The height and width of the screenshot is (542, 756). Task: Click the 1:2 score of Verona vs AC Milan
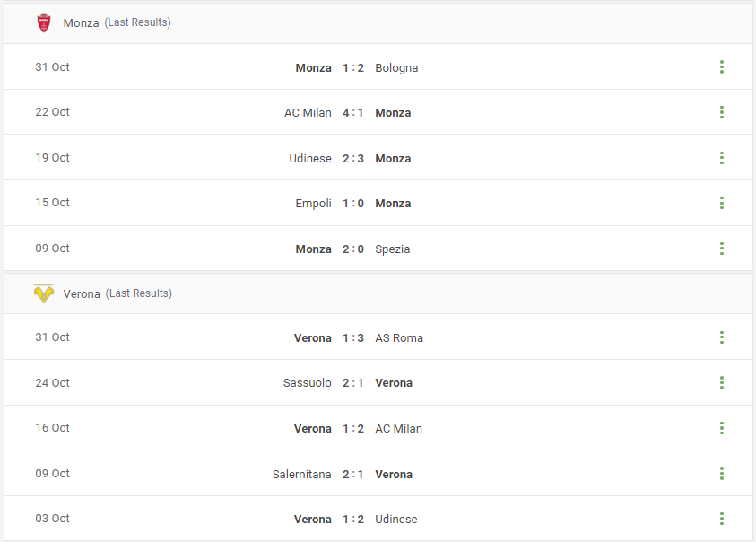(353, 429)
